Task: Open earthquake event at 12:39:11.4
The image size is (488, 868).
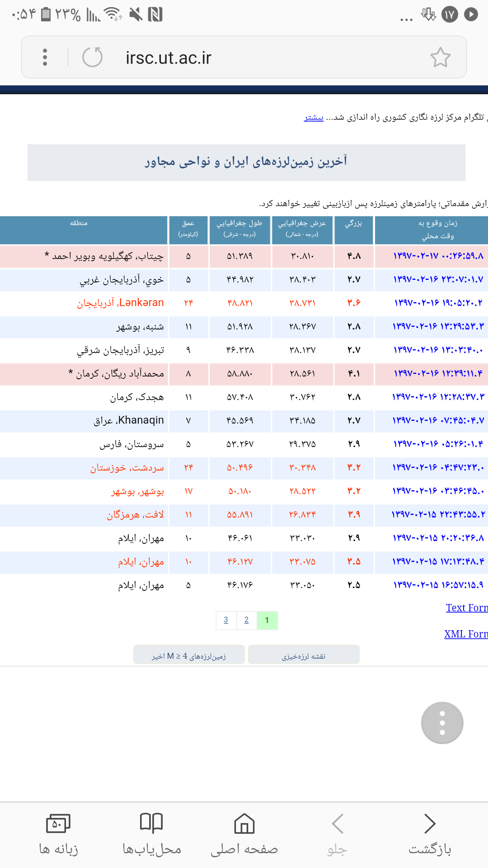Action: pos(438,373)
